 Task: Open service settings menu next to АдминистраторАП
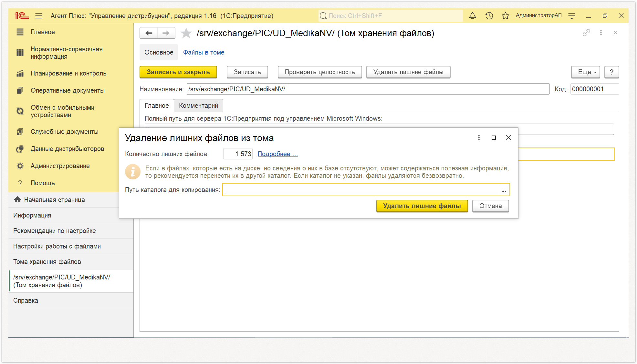(x=572, y=15)
